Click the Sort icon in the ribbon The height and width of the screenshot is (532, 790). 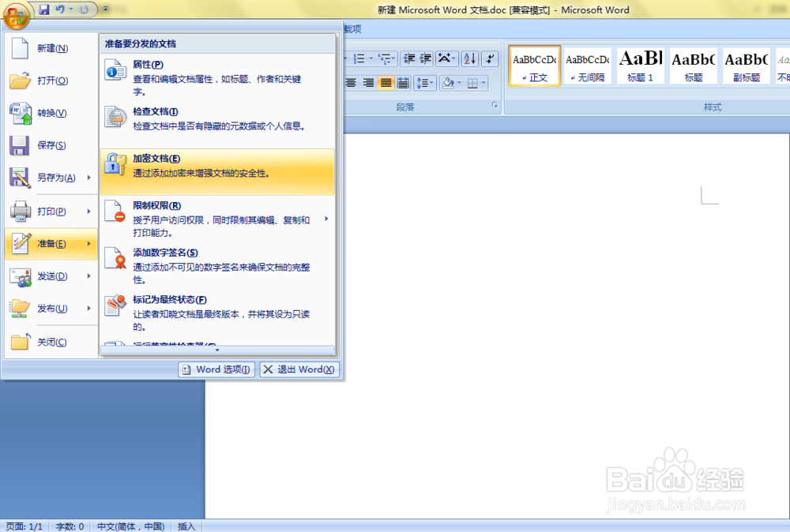click(x=471, y=60)
